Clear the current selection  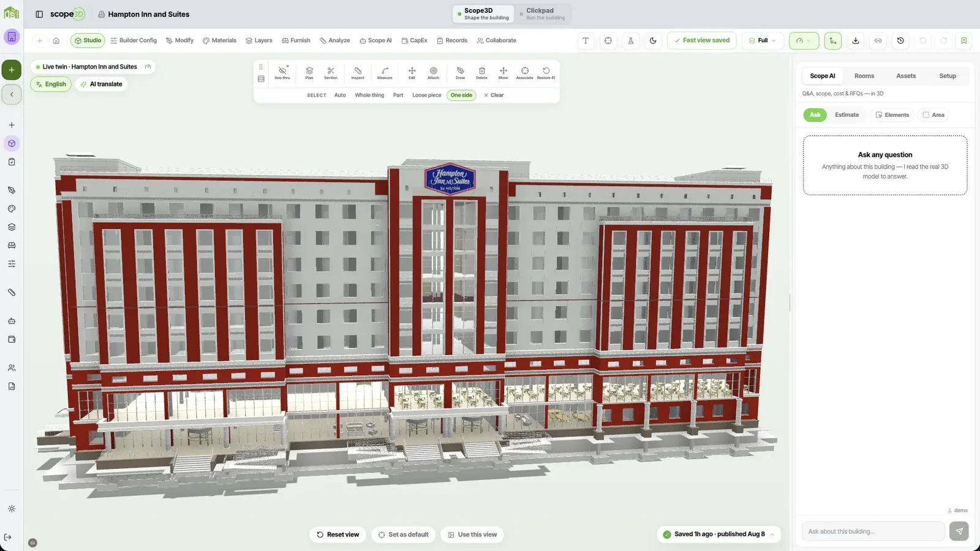(494, 95)
